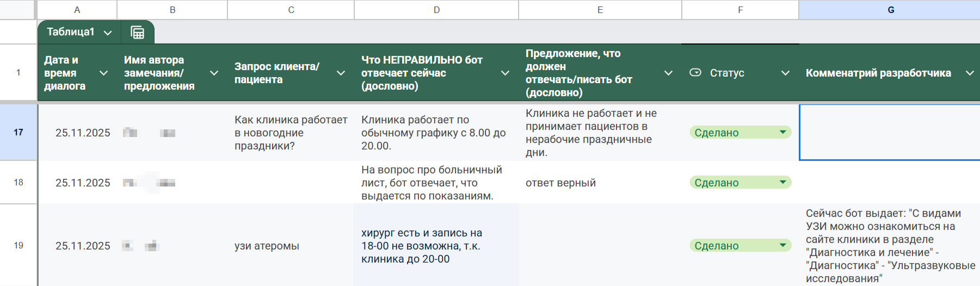Select column E header
Screen dimensions: 980x286
point(600,10)
